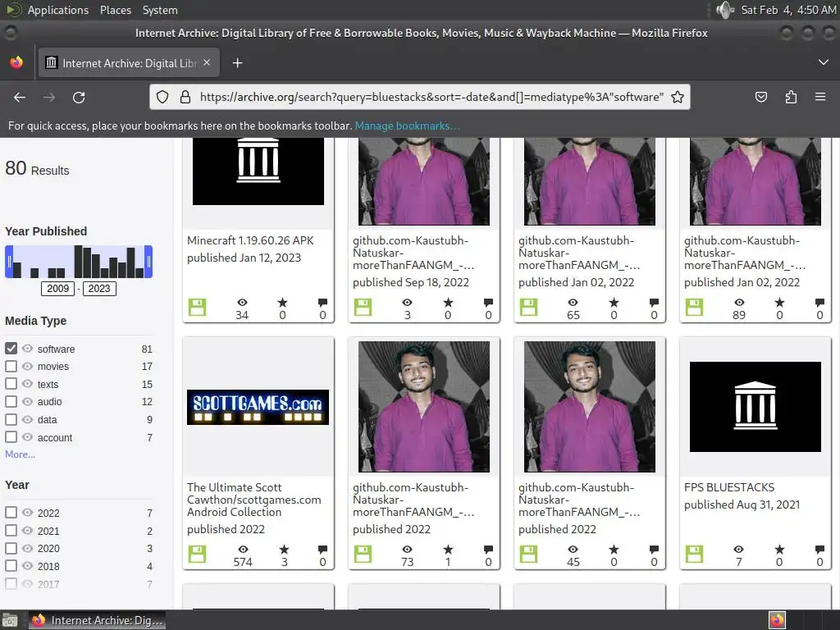Check the account media type filter
This screenshot has width=840, height=630.
point(11,436)
